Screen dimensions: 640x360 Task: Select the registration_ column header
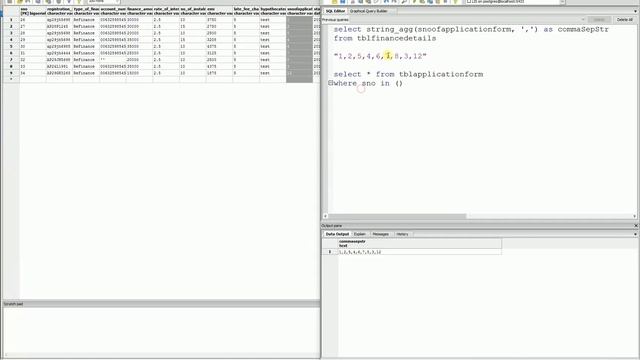[x=59, y=11]
